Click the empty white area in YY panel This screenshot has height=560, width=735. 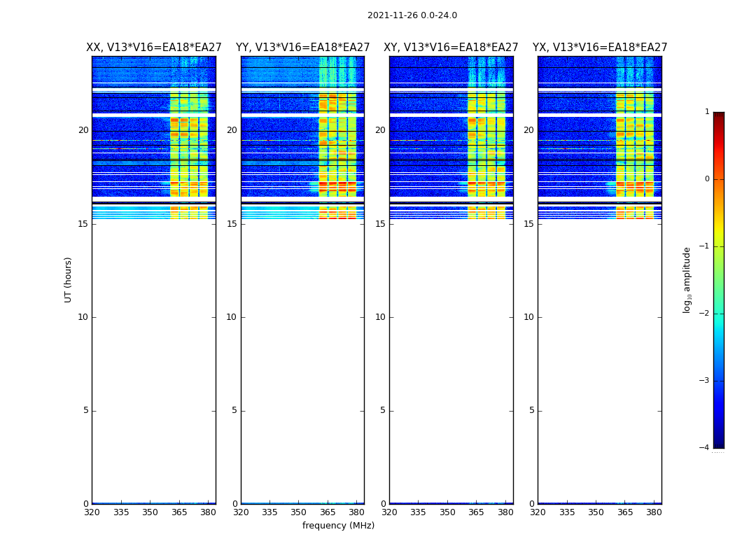click(302, 350)
